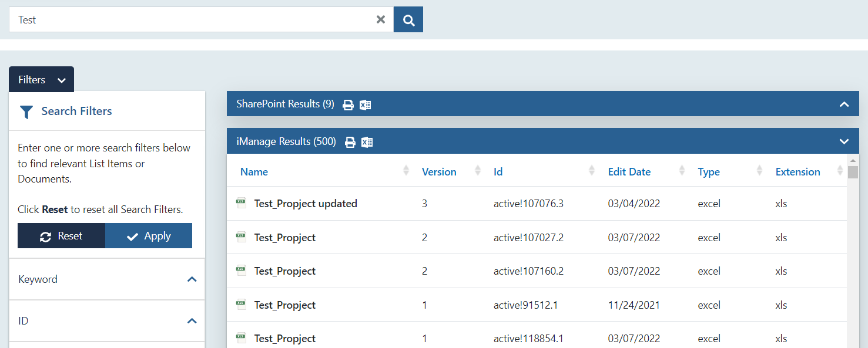Run search with the magnifier button
This screenshot has width=868, height=348.
point(408,19)
